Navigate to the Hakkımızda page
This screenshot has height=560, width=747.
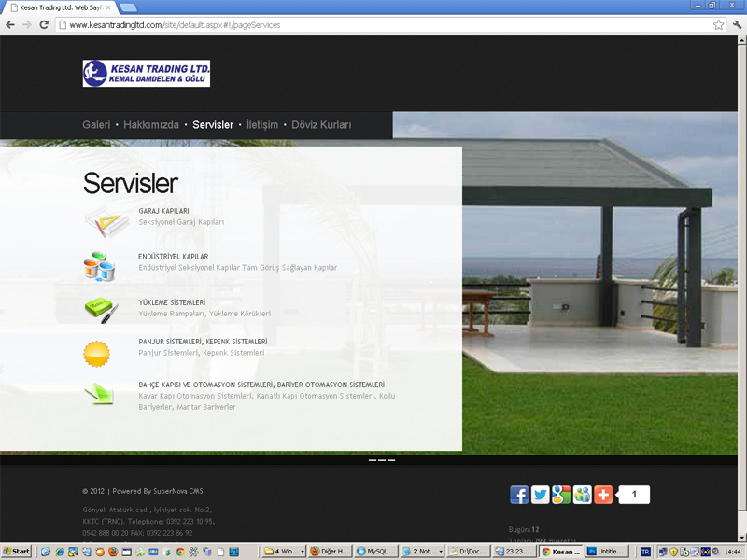(x=151, y=125)
